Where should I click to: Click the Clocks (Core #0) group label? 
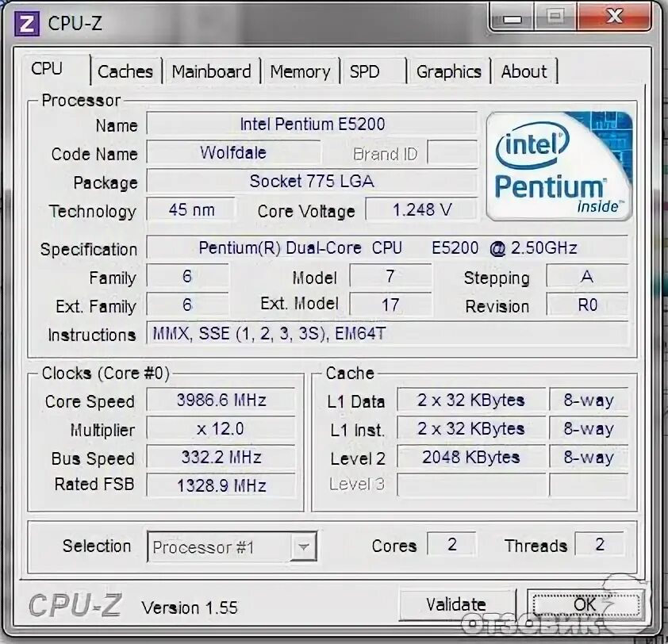[x=106, y=373]
